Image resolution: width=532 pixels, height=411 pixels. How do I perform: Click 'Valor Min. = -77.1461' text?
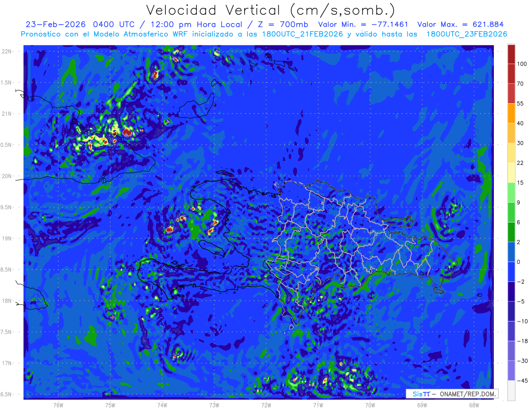(363, 24)
